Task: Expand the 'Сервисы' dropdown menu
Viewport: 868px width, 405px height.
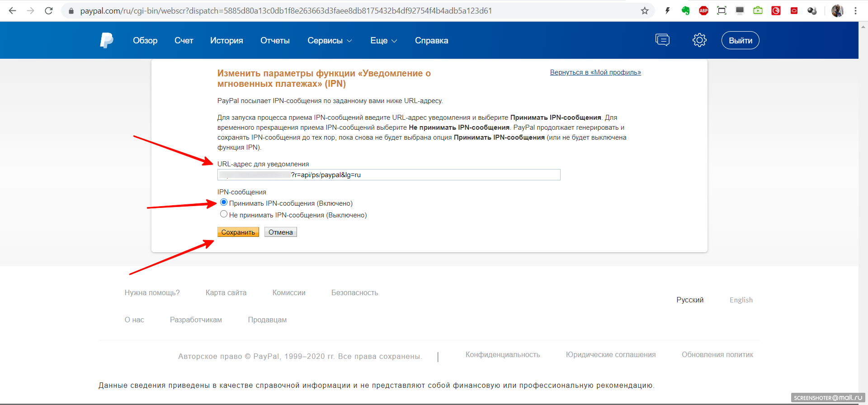Action: [x=329, y=41]
